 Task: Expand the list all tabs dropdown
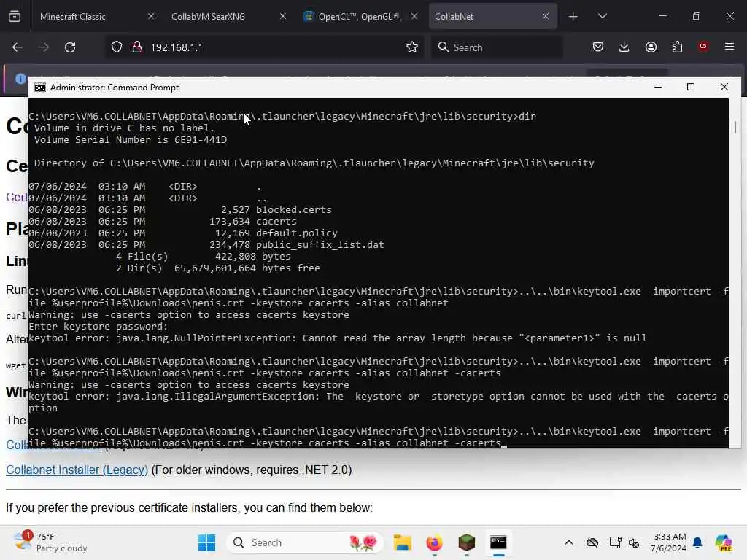(x=602, y=17)
